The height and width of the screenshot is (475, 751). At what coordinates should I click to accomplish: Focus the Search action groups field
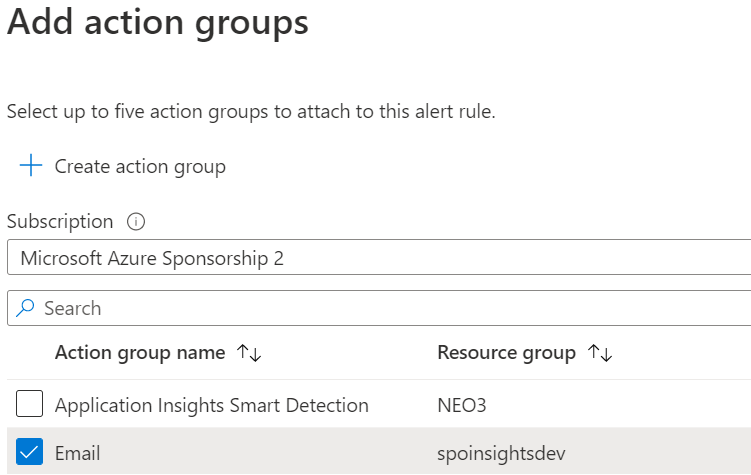(379, 308)
